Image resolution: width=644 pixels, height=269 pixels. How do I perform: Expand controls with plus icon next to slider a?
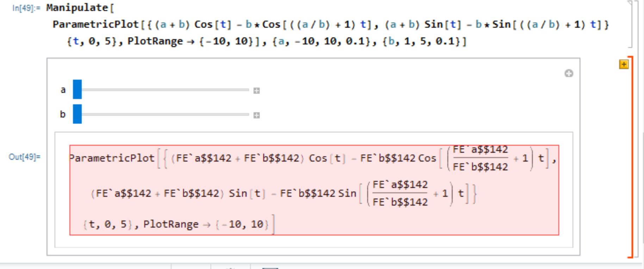point(256,91)
